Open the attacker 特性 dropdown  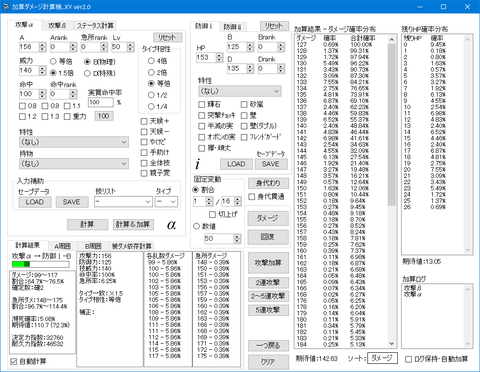point(74,142)
